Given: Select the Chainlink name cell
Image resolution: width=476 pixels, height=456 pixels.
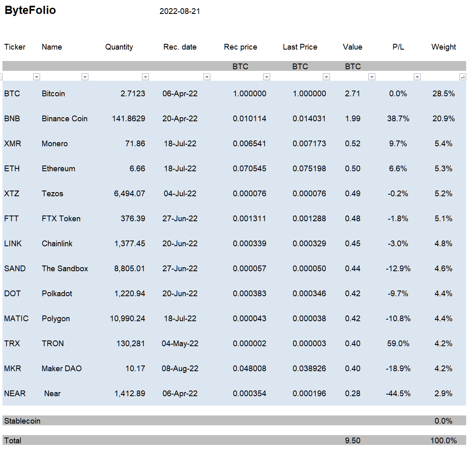Looking at the screenshot, I should point(57,243).
